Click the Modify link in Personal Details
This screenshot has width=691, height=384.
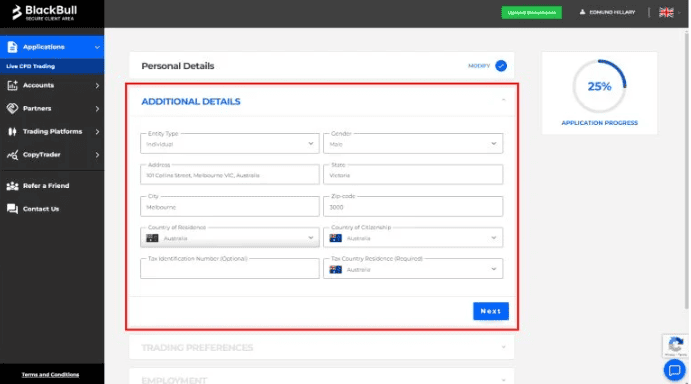[x=479, y=66]
